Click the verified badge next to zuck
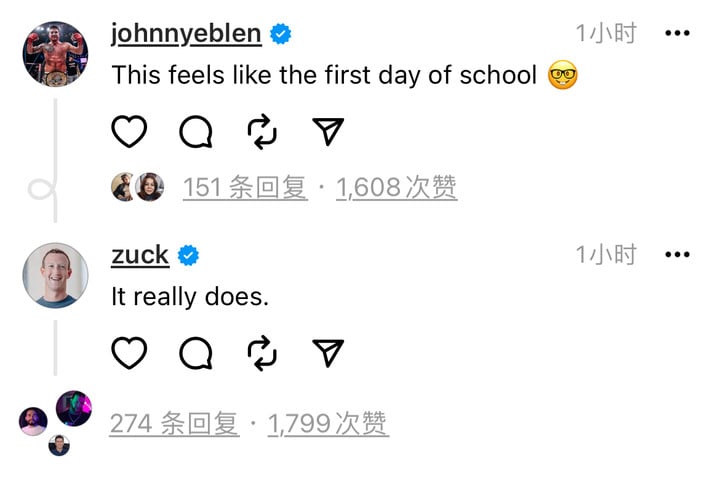The height and width of the screenshot is (483, 720). 188,256
